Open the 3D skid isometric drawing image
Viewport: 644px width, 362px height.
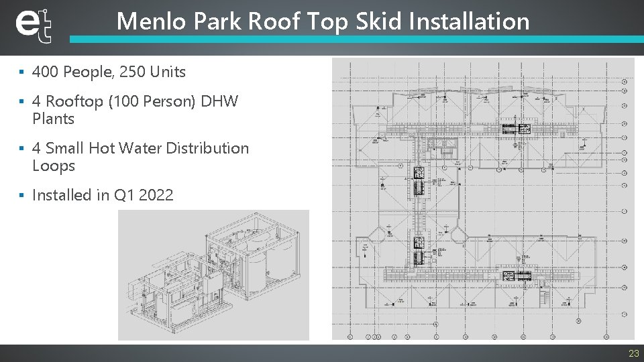(x=213, y=275)
